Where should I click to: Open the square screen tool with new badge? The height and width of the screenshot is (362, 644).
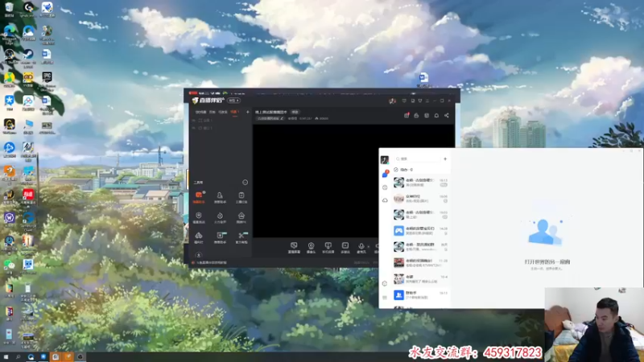(x=220, y=237)
